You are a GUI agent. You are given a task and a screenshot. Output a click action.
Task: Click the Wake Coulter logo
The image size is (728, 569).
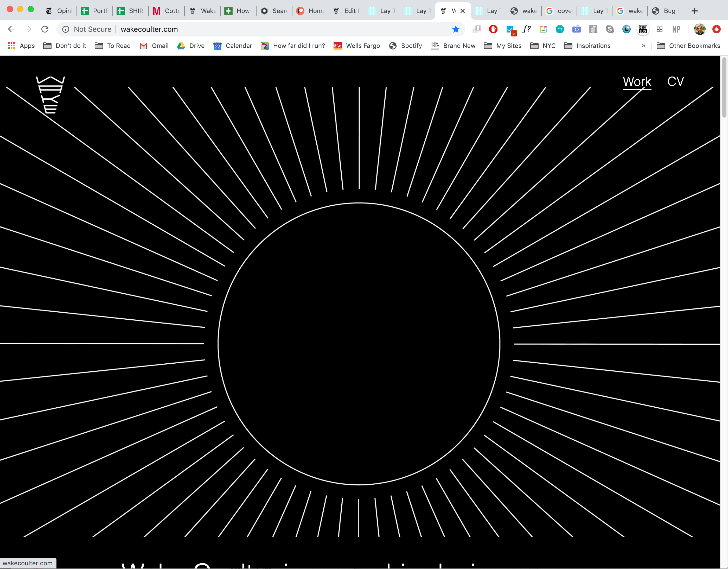[x=50, y=95]
